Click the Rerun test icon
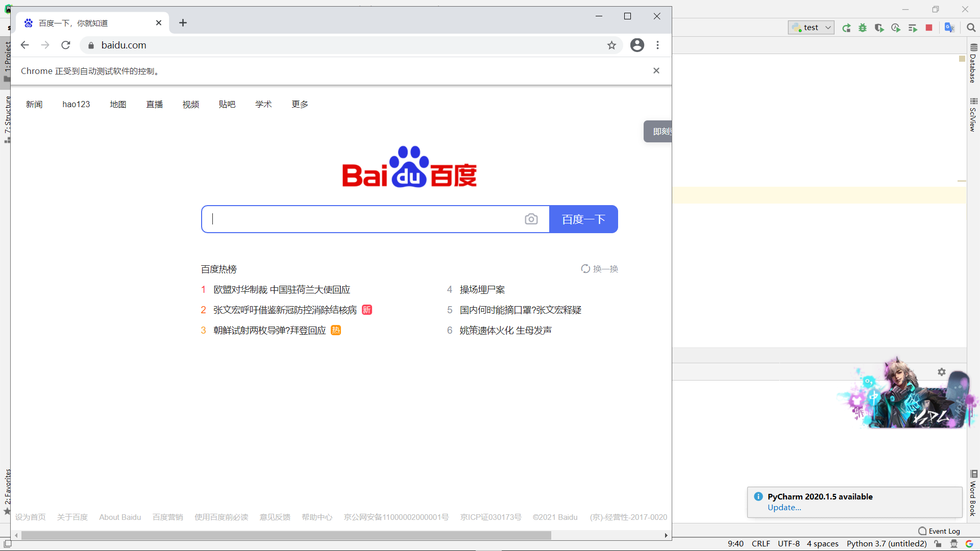The width and height of the screenshot is (980, 551). 846,28
